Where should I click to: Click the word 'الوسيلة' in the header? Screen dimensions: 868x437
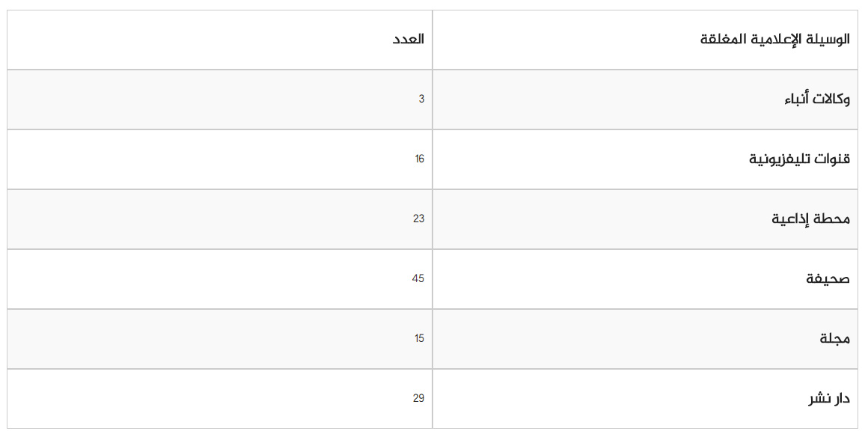tap(825, 40)
